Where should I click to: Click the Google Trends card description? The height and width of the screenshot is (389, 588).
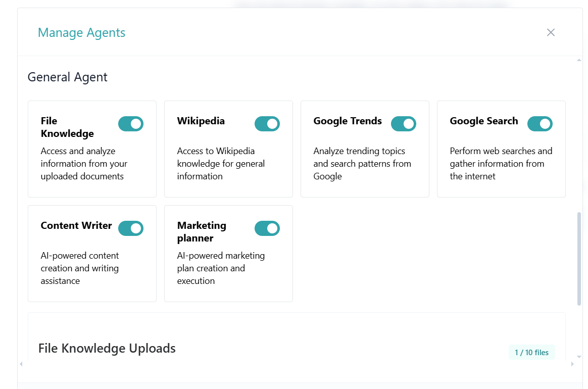(362, 164)
